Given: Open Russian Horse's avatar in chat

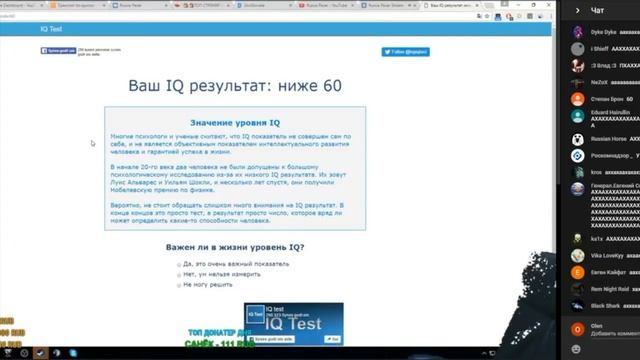Looking at the screenshot, I should [x=578, y=139].
